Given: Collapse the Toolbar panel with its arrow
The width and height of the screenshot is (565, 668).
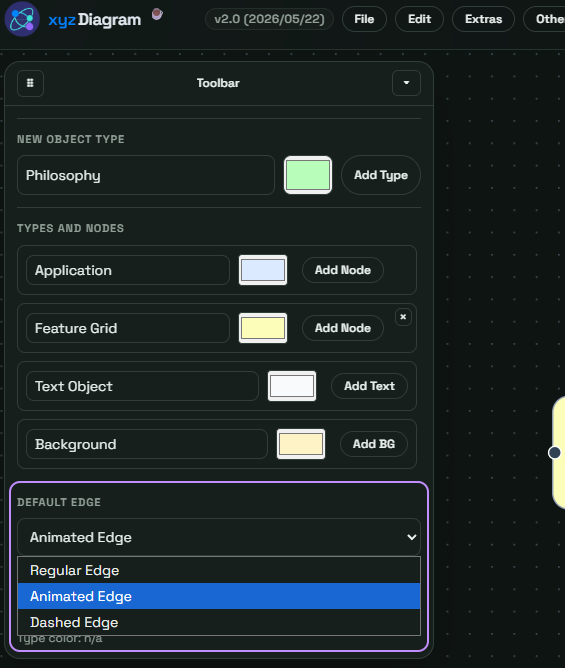Looking at the screenshot, I should click(406, 83).
